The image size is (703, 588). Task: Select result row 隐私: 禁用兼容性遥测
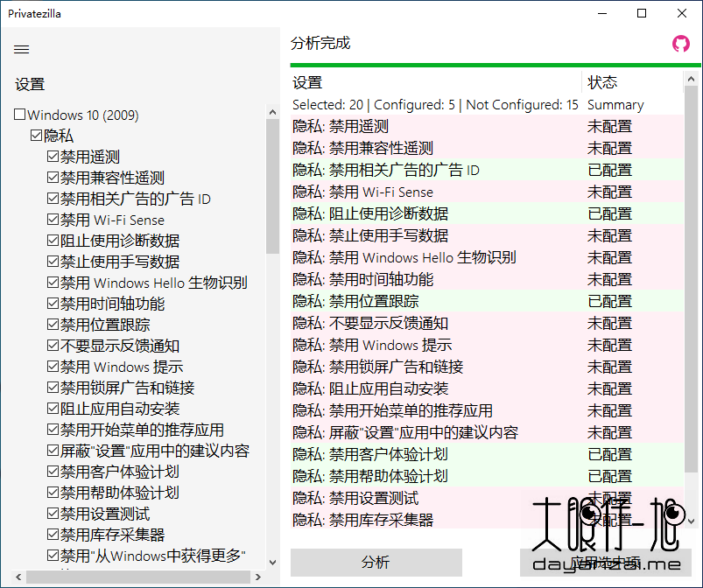click(487, 149)
